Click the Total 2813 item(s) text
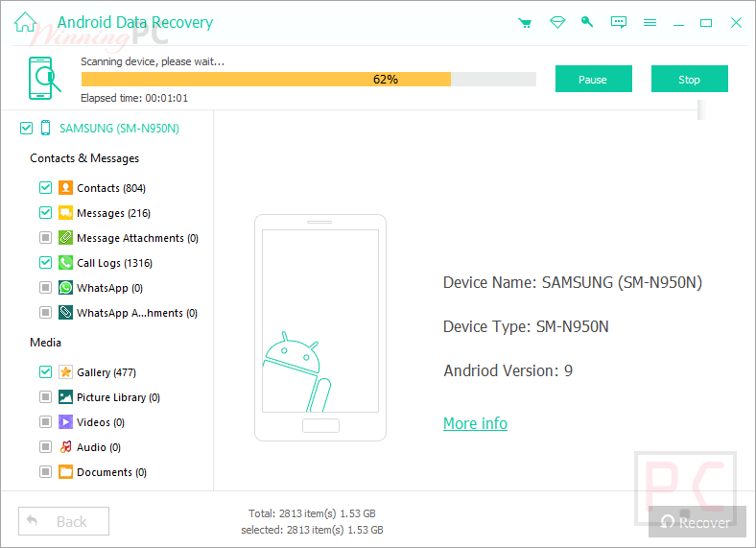Screen dimensions: 756x548 312,513
